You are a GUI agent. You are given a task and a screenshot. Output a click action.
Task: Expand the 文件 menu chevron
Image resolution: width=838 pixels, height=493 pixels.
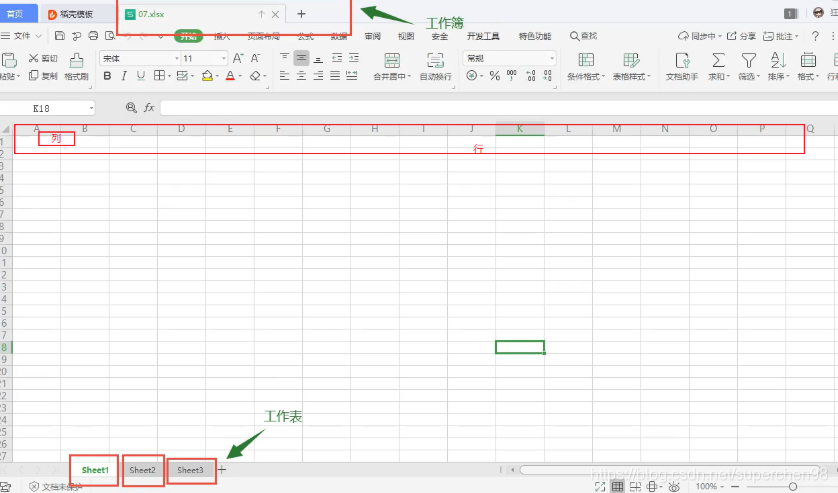(38, 36)
